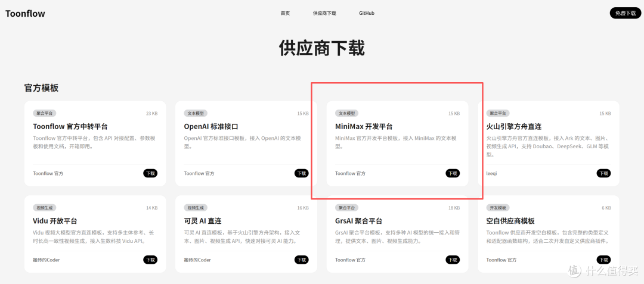This screenshot has width=644, height=284.
Task: Click Toonflow 官方 author on OpenAI card
Action: [199, 173]
